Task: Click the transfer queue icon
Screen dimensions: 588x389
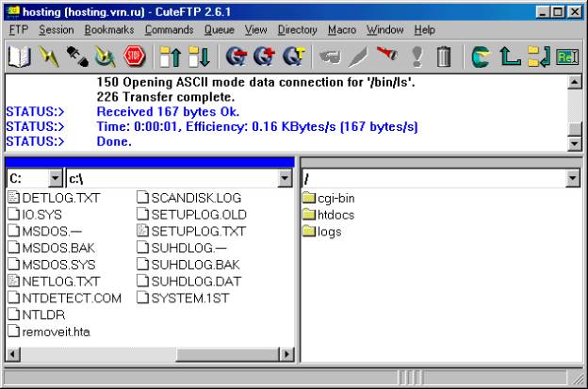Action: pyautogui.click(x=294, y=57)
